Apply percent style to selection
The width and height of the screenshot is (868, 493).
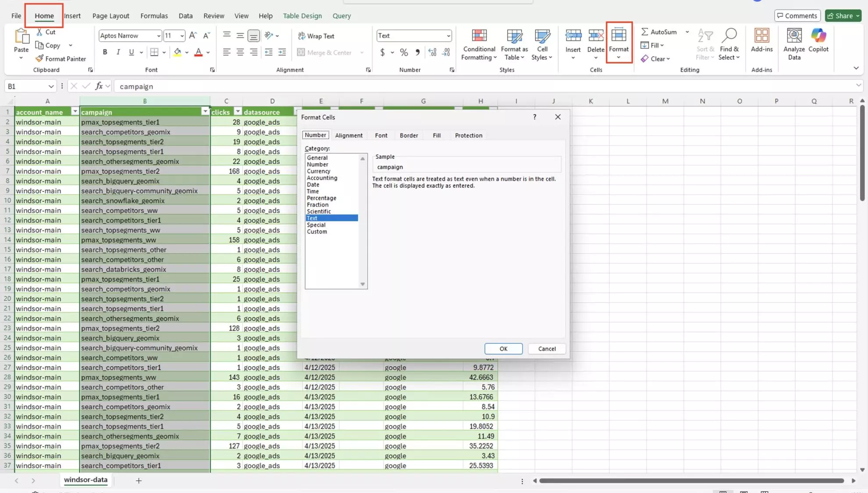(403, 52)
